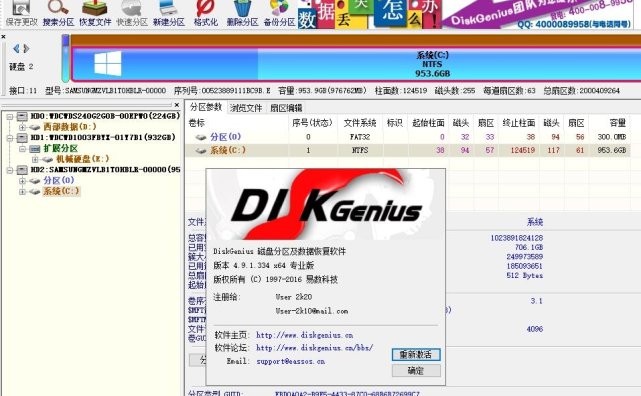
Task: Launch the 恢复文件 recover files tool
Action: pyautogui.click(x=95, y=14)
